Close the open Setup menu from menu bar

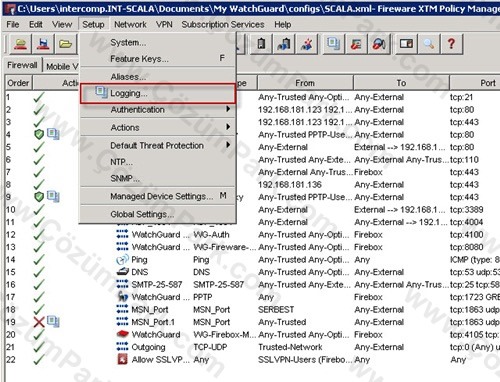pyautogui.click(x=93, y=25)
